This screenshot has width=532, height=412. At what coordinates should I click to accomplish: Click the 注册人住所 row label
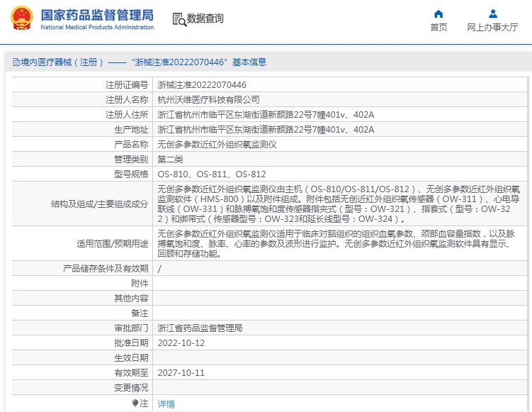click(x=127, y=115)
